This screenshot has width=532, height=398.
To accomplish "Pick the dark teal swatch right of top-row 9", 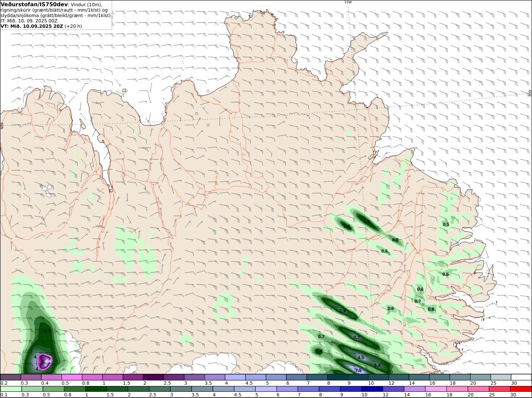I will click(357, 377).
